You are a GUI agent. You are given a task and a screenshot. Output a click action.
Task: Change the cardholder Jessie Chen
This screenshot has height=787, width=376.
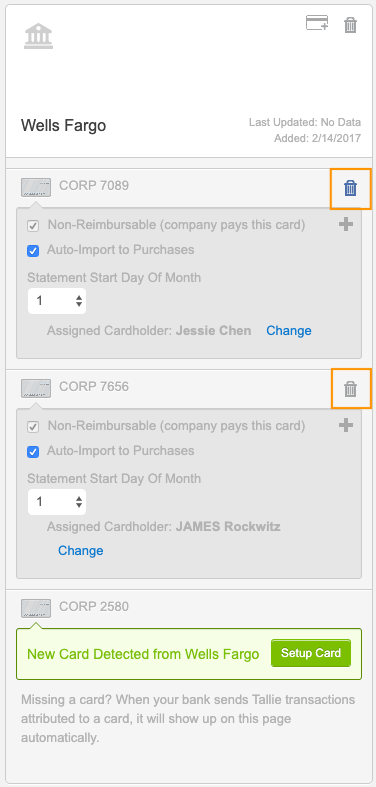289,331
